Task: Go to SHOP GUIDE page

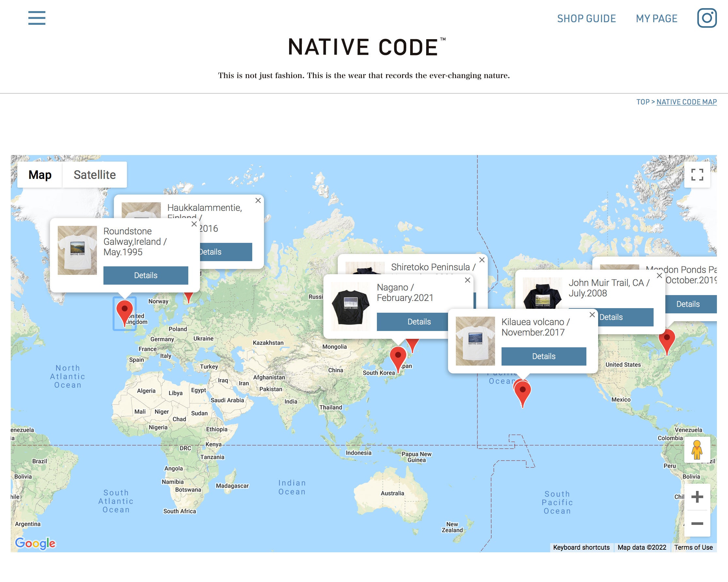Action: coord(586,19)
